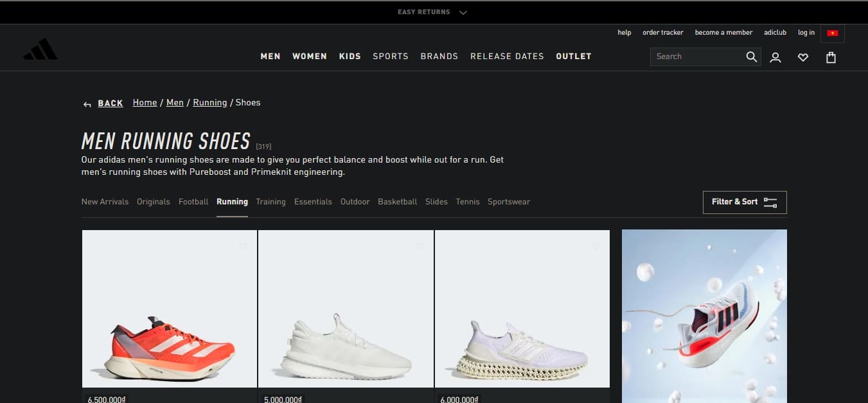Open the shopping bag icon
The width and height of the screenshot is (868, 403).
click(831, 57)
